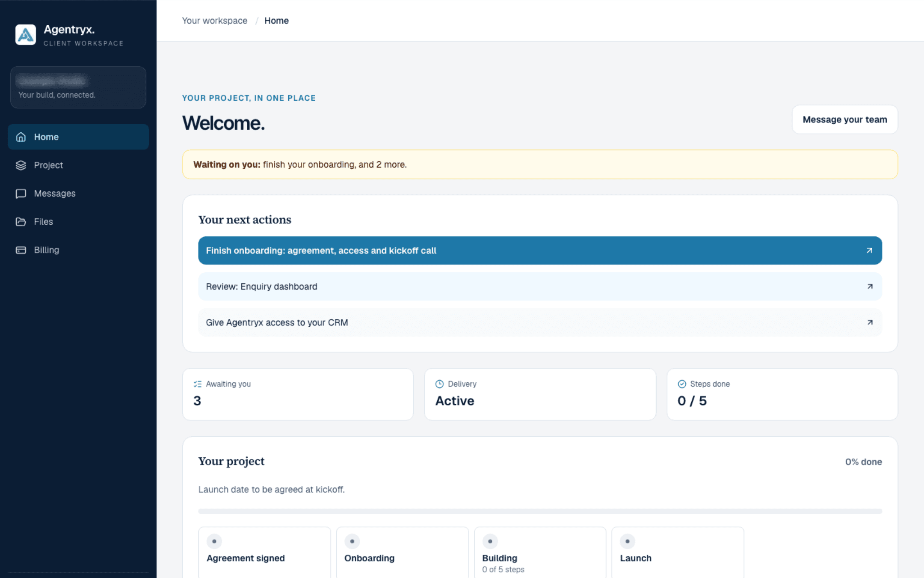Click the Awaiting you checklist icon
This screenshot has width=924, height=578.
point(197,384)
